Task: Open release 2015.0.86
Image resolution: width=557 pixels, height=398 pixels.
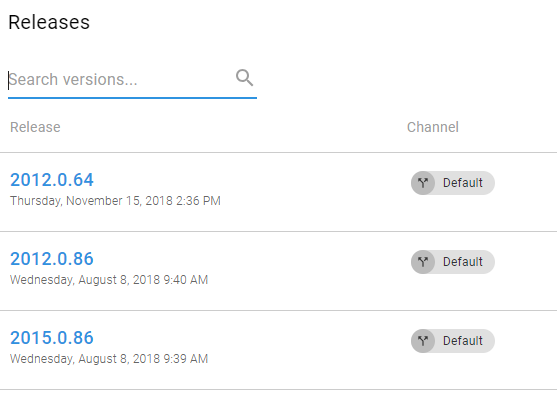Action: click(x=52, y=338)
